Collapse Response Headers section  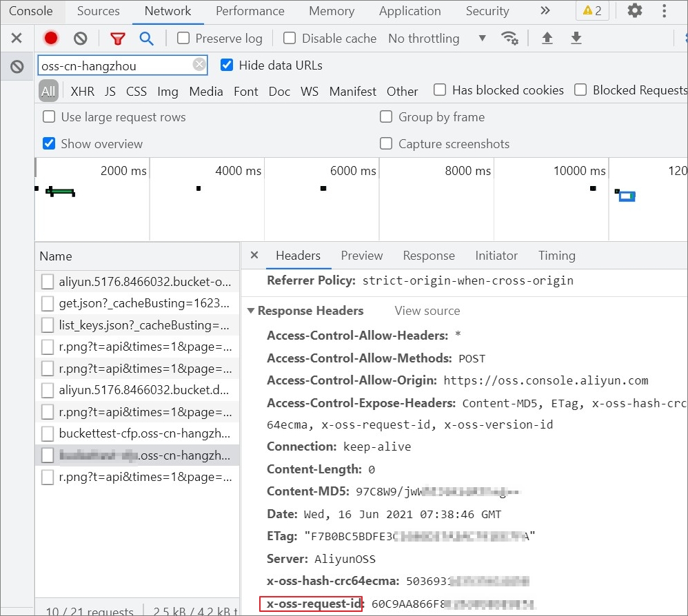pos(250,311)
